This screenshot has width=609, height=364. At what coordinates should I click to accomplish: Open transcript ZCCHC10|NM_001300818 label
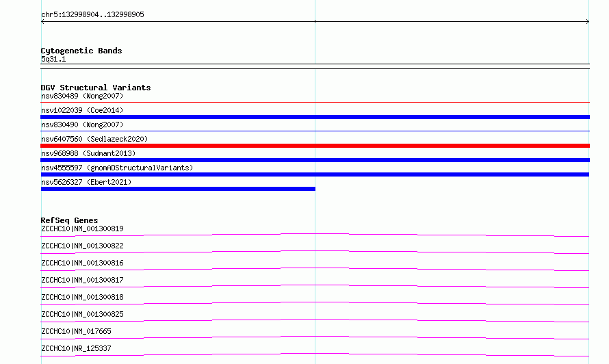click(82, 297)
